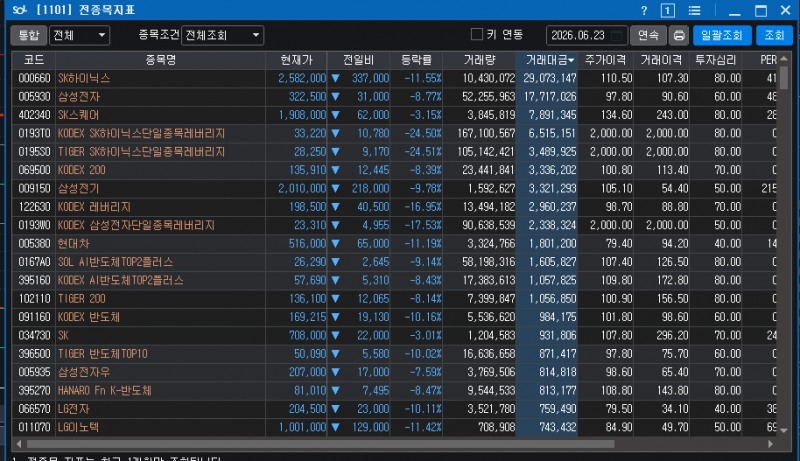This screenshot has width=800, height=461.
Task: Enable the 키 연동 checkbox
Action: (477, 35)
